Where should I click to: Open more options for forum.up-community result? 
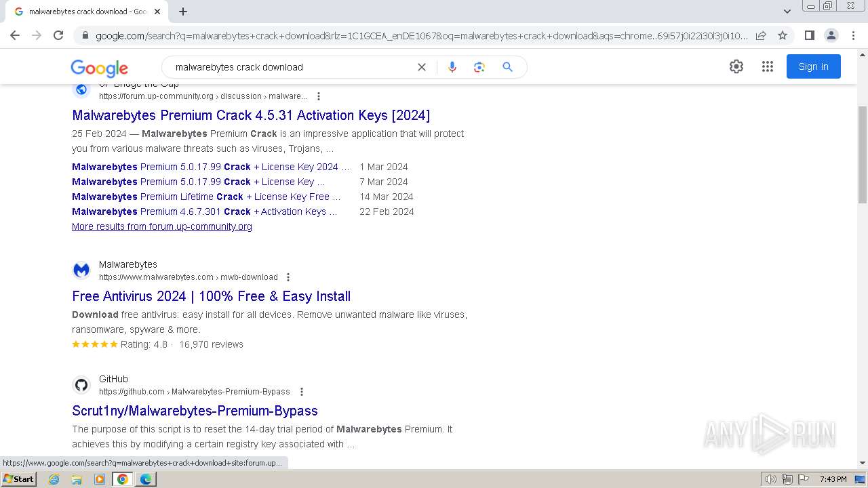(319, 96)
